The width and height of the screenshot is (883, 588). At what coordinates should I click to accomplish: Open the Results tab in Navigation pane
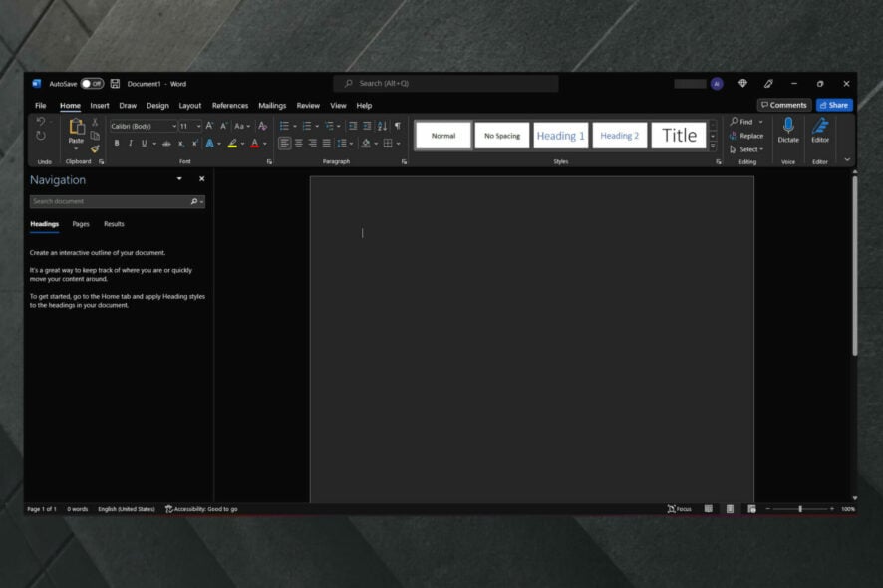(x=114, y=224)
